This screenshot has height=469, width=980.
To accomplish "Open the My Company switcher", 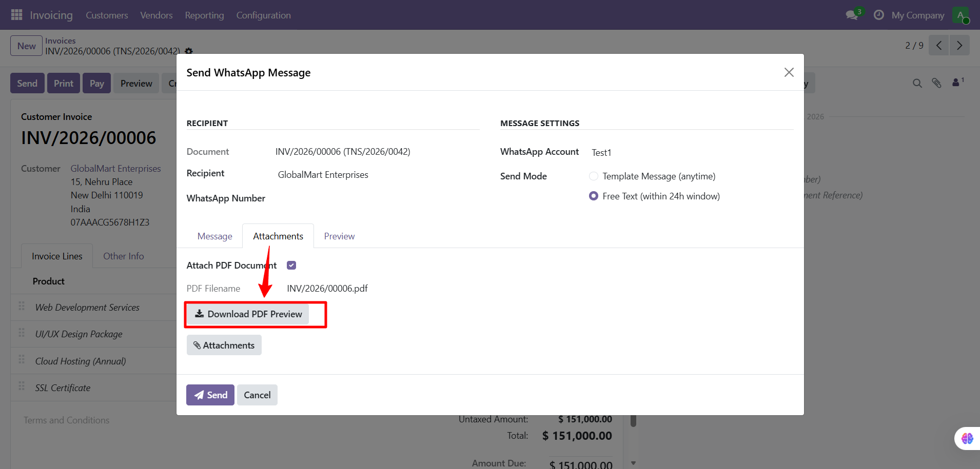I will tap(917, 15).
